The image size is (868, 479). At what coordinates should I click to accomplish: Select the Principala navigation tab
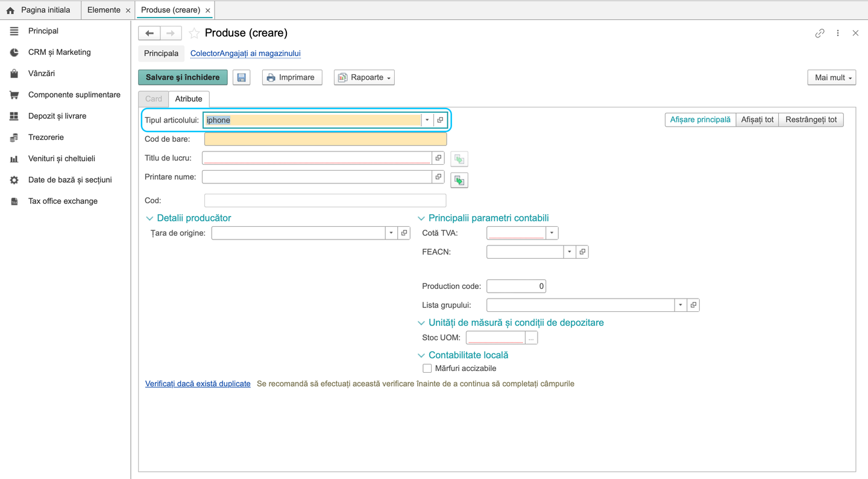pyautogui.click(x=161, y=54)
